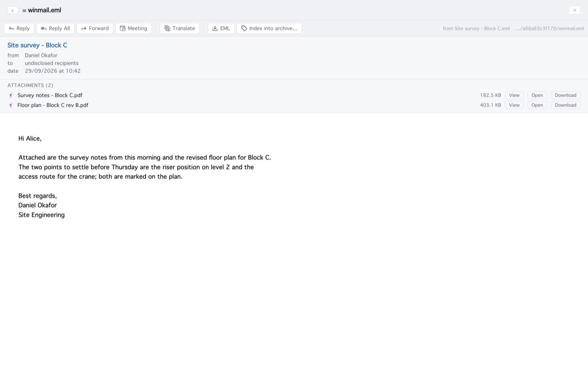View the Floor plan - Block C rev B.pdf
588x367 pixels.
click(x=514, y=105)
